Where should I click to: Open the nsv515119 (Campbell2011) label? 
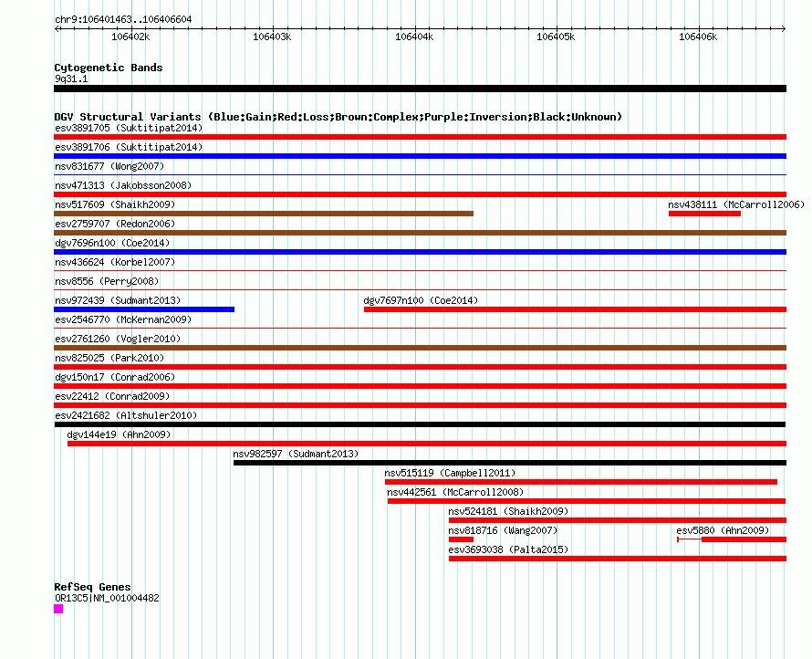450,473
